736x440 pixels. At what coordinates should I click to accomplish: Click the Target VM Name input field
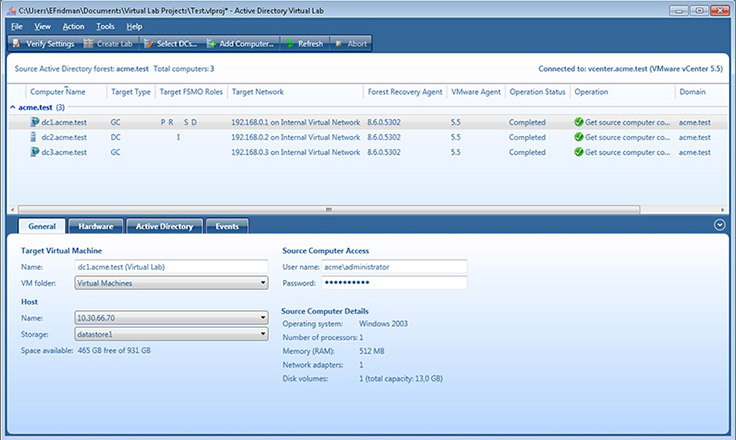(x=171, y=267)
